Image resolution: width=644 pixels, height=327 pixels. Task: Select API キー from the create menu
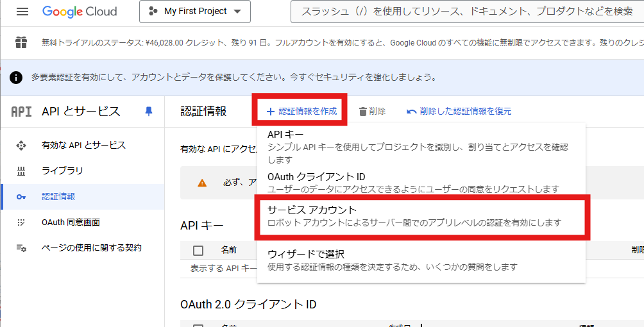pyautogui.click(x=421, y=147)
